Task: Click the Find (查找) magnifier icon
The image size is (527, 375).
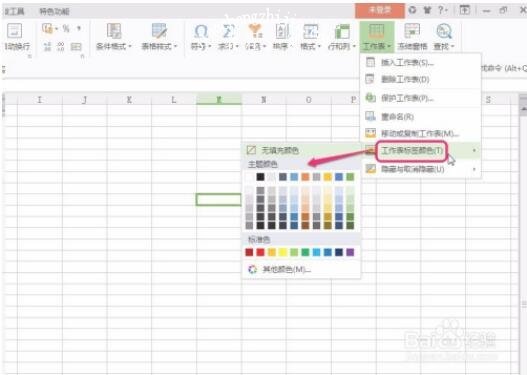Action: [x=444, y=31]
